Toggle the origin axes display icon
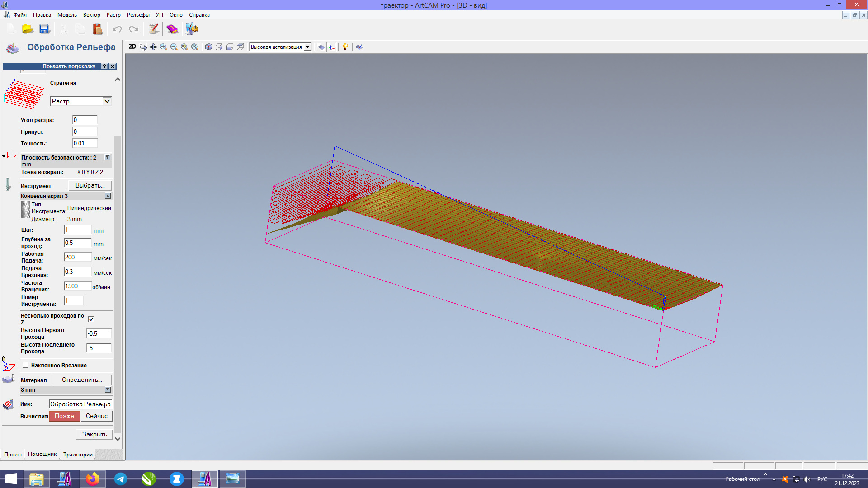 (332, 47)
